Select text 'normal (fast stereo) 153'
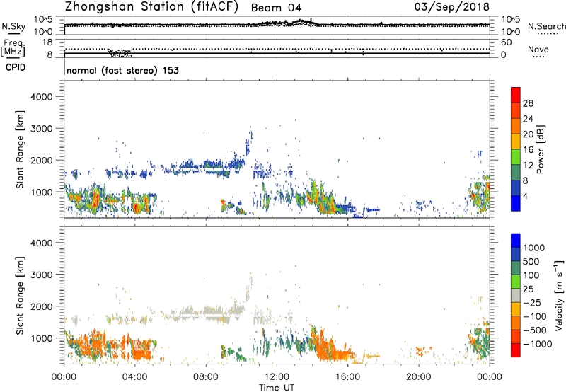This screenshot has height=392, width=566. point(122,70)
